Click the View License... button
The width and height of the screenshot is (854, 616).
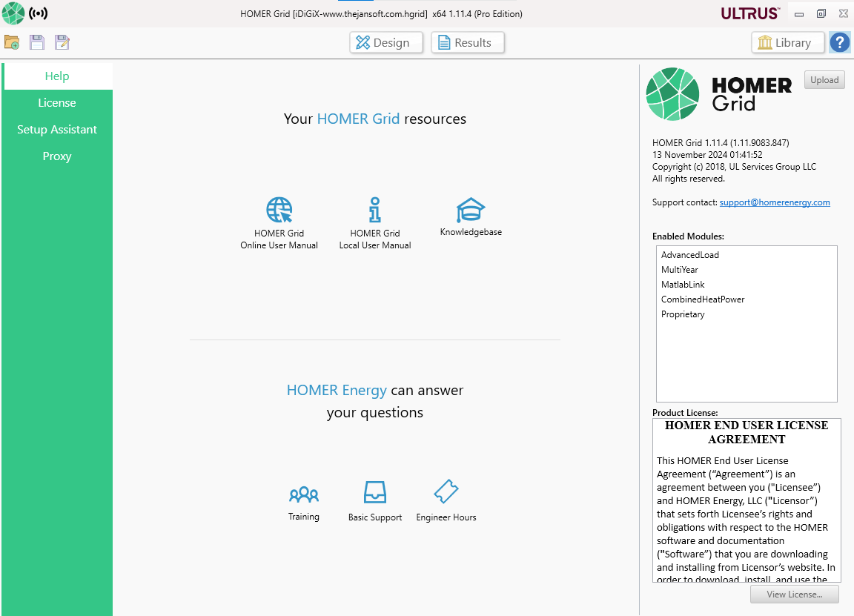tap(795, 595)
